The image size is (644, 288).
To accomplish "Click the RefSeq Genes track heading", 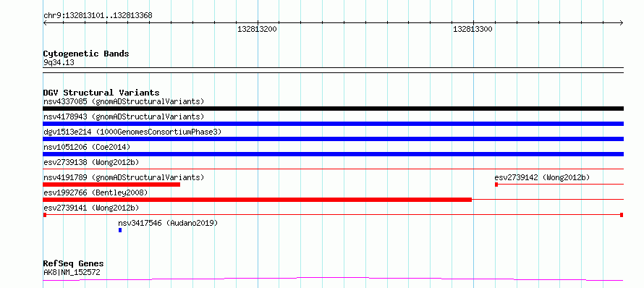I will [74, 264].
